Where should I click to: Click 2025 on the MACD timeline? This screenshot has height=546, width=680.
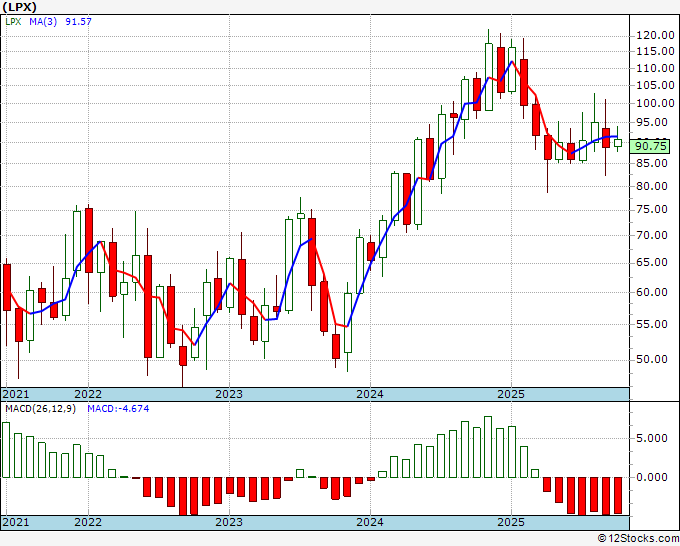[511, 522]
